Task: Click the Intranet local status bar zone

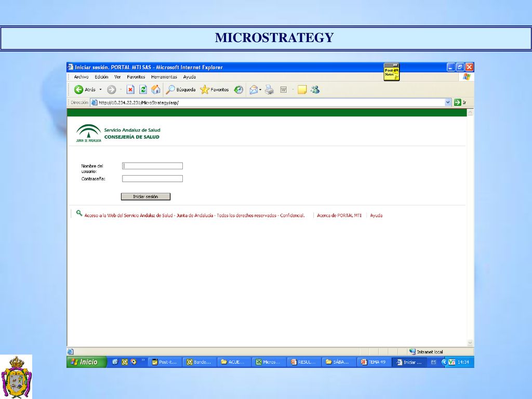Action: [x=427, y=352]
